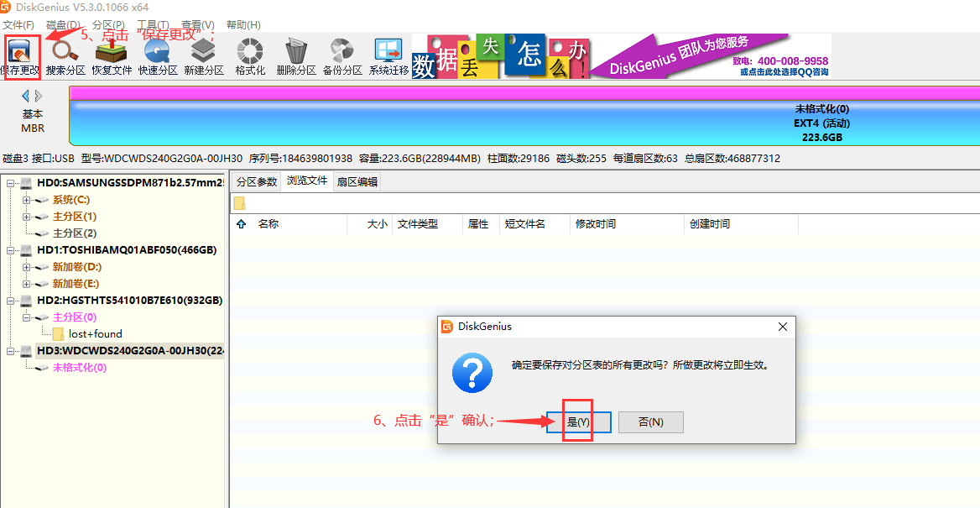This screenshot has height=508, width=980.
Task: Open the 查看(V) menu
Action: tap(197, 25)
